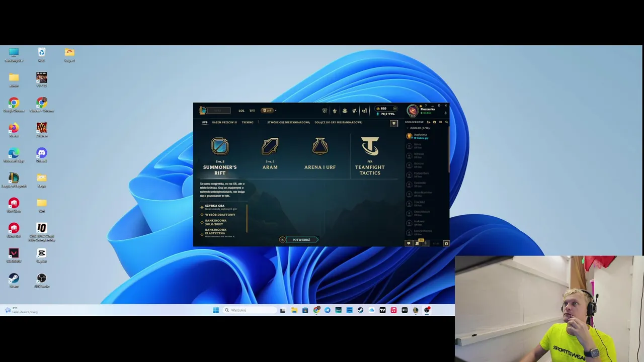Open Stwórz Grę Niestandardową tab
The image size is (644, 362).
(x=288, y=122)
